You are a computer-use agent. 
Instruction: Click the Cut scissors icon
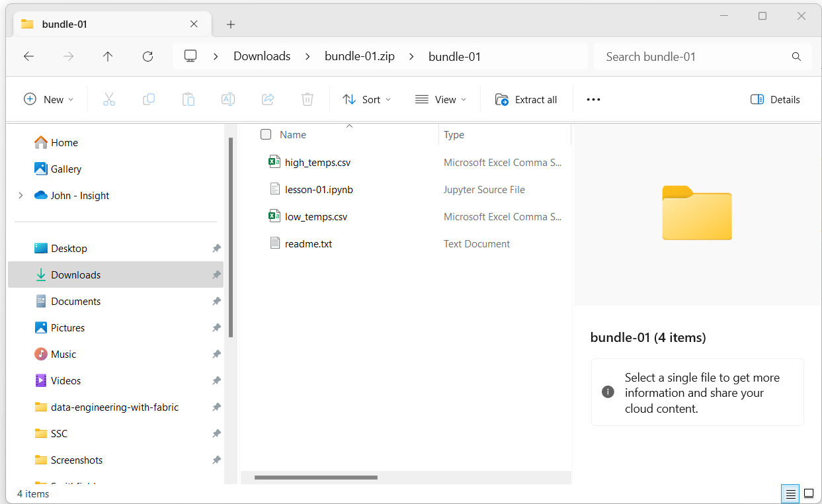(x=109, y=99)
